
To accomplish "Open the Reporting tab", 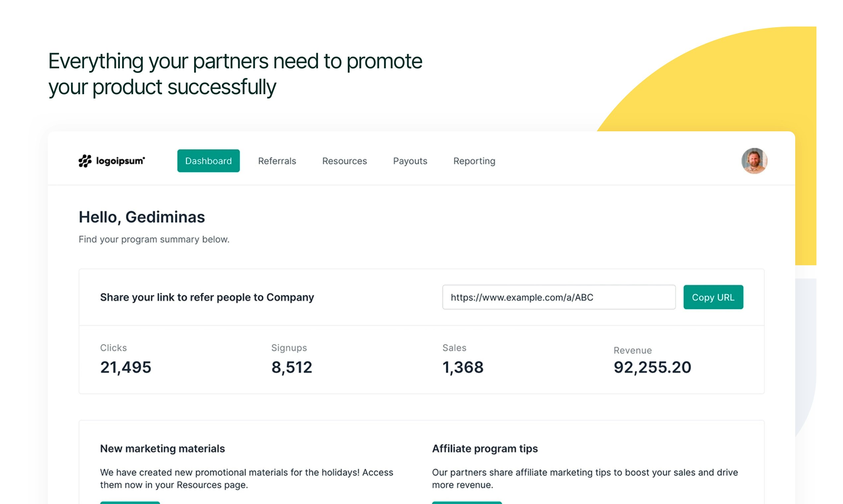I will point(474,161).
